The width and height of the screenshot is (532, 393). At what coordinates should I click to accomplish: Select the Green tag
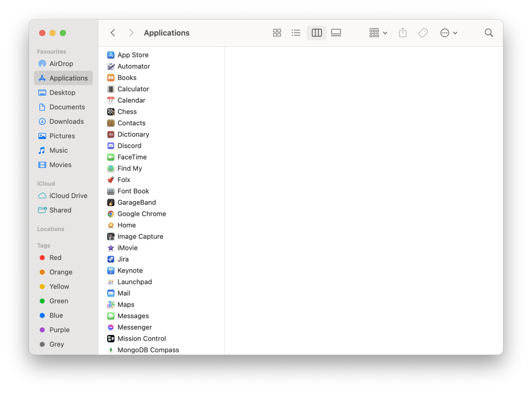(63, 301)
